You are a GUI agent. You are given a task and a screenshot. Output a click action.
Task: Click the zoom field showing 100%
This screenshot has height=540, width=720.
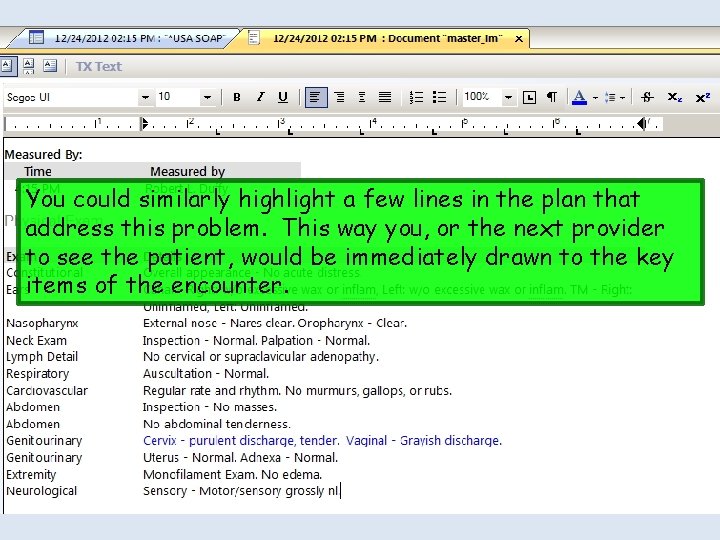[482, 97]
